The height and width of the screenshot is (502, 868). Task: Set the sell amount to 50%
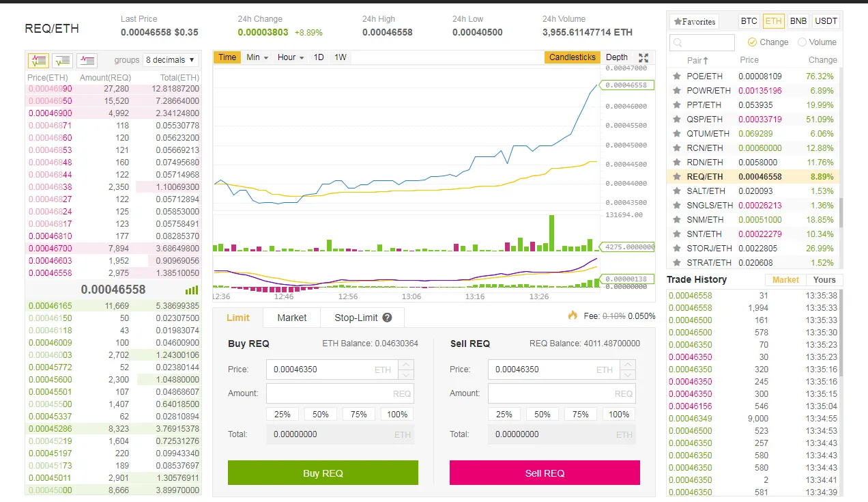pos(542,414)
